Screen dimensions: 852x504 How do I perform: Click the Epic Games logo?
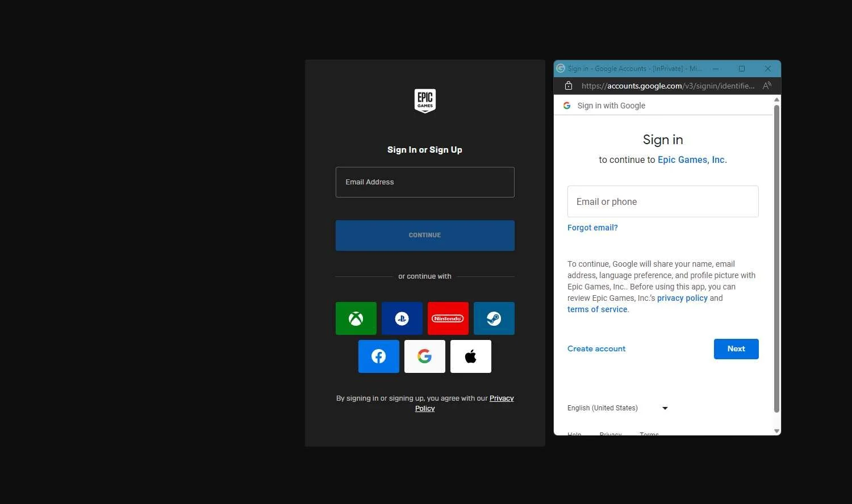tap(425, 101)
